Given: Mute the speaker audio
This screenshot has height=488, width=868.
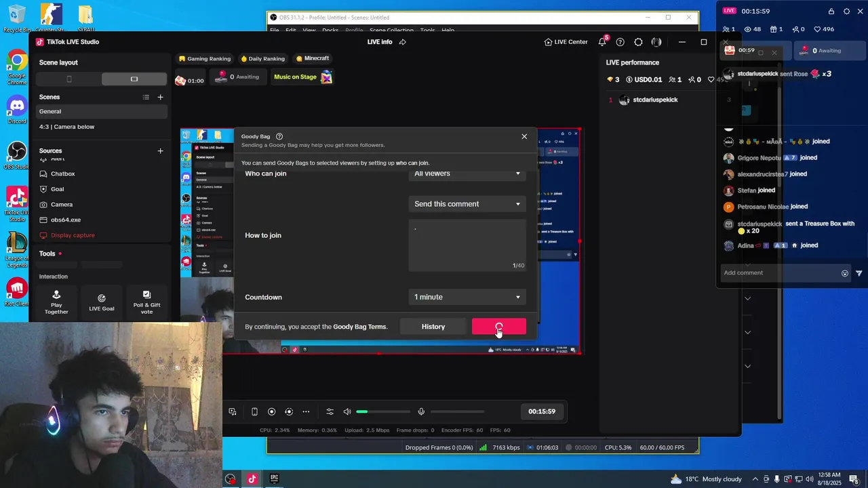Looking at the screenshot, I should coord(347,411).
